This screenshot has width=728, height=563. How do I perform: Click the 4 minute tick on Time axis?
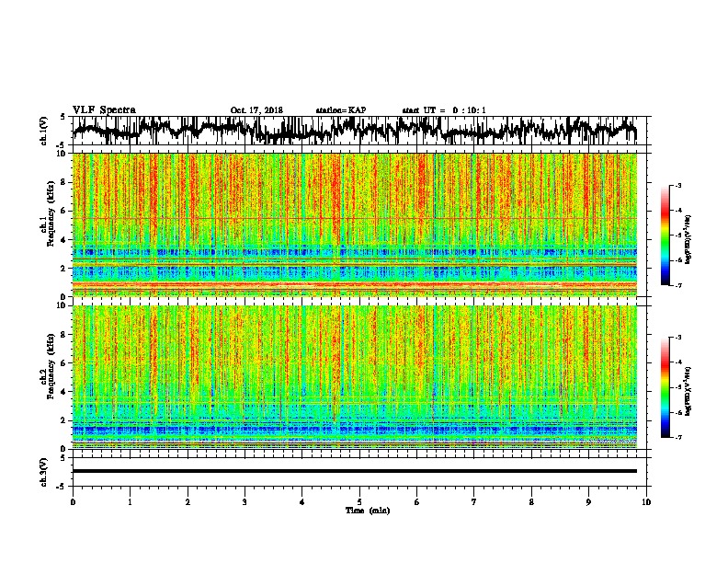[x=302, y=502]
